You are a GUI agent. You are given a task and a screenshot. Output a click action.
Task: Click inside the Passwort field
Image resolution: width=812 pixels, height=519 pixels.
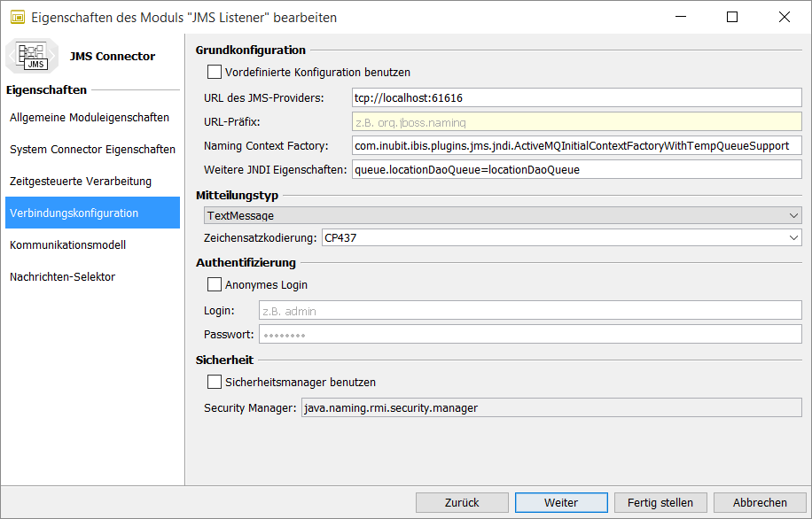(x=530, y=334)
